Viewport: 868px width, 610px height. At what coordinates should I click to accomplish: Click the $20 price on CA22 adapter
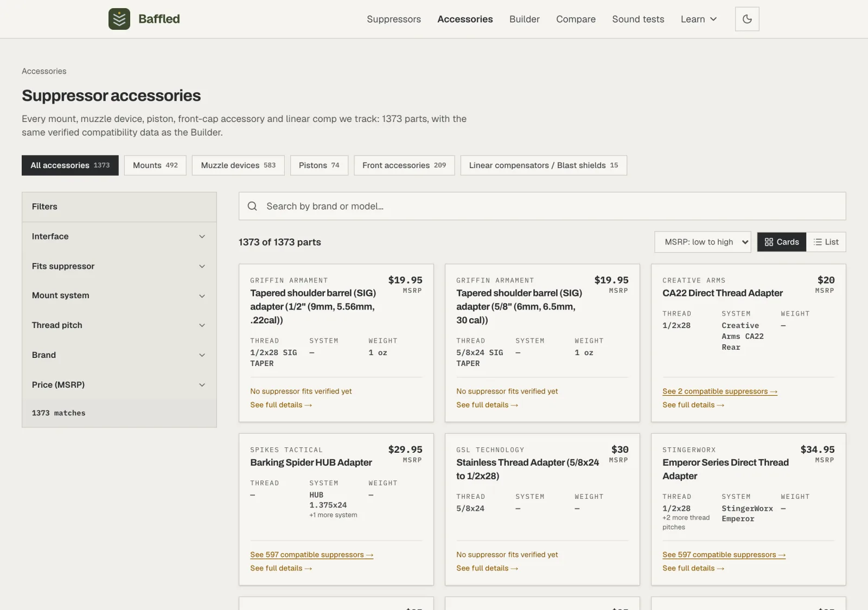point(826,280)
